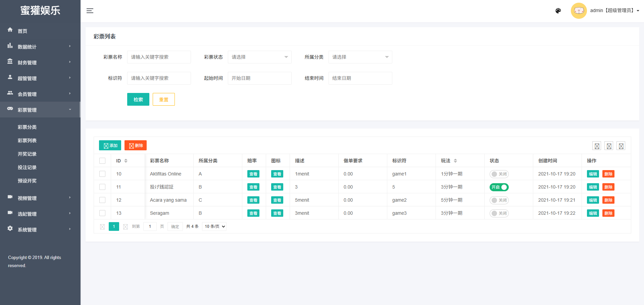The height and width of the screenshot is (305, 644).
Task: Open the 10 条/页 page size selector
Action: 214,226
